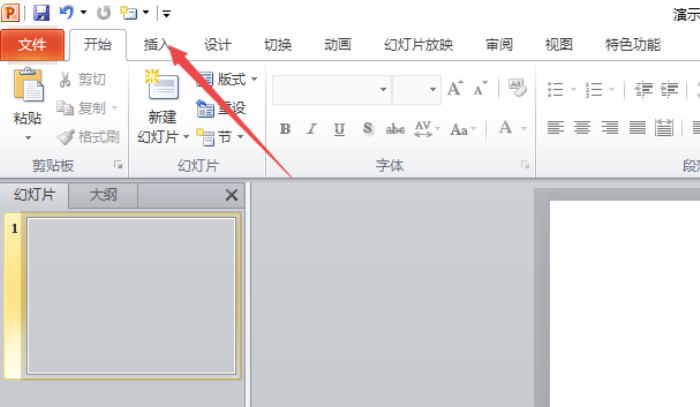
Task: Click the Increase Font Size icon
Action: click(x=455, y=89)
